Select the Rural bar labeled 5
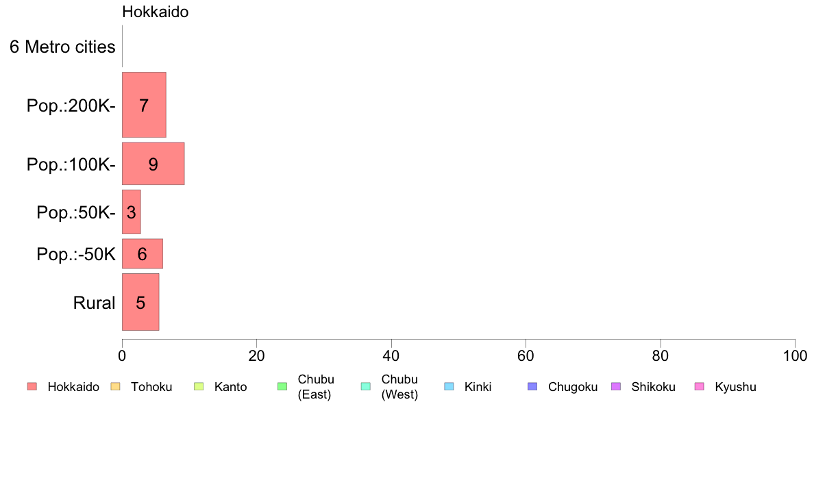 click(140, 302)
